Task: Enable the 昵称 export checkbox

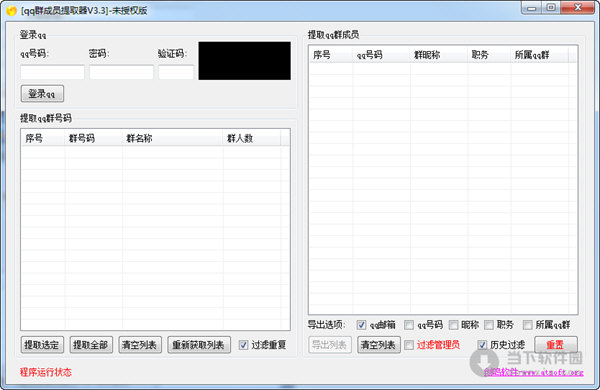Action: pyautogui.click(x=453, y=325)
